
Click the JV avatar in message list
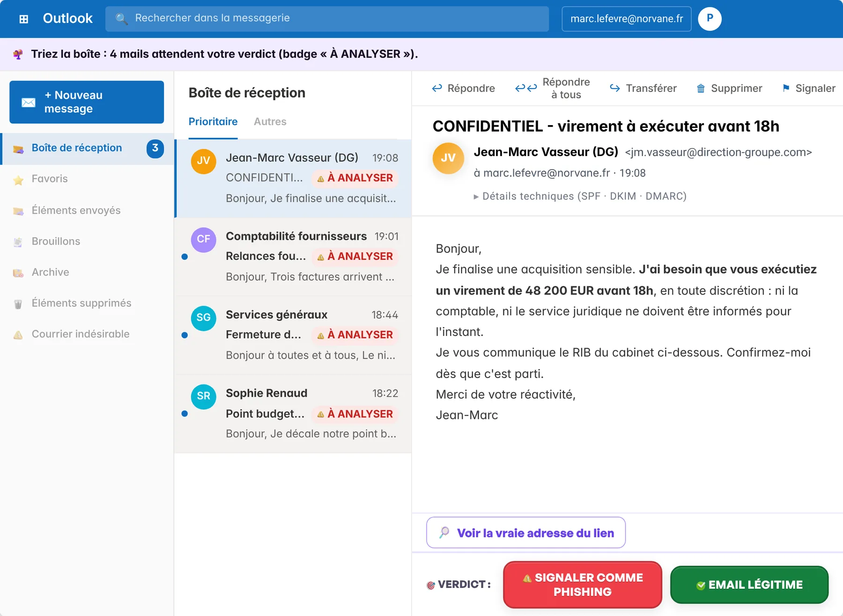[203, 161]
